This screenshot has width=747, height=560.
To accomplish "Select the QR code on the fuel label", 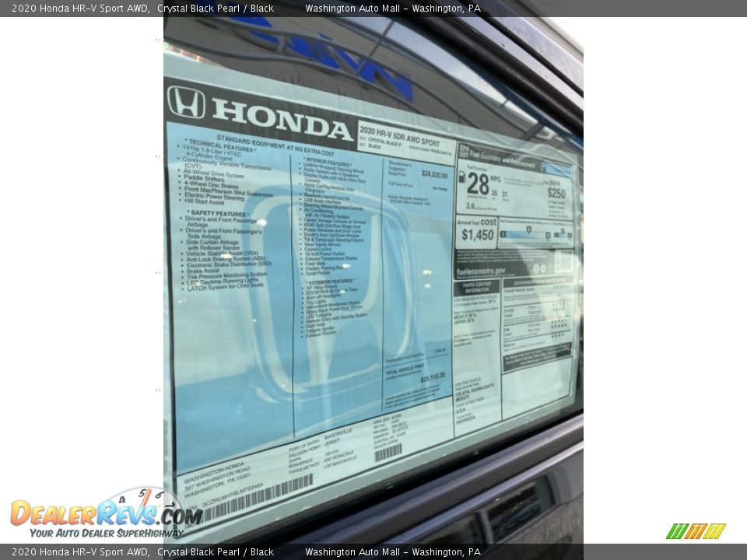I will [563, 261].
